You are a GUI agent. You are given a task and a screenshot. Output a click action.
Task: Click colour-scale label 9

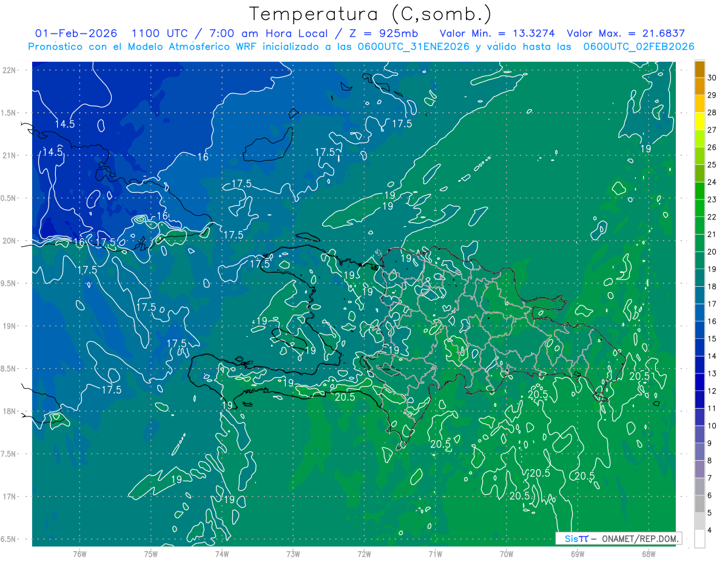point(710,443)
